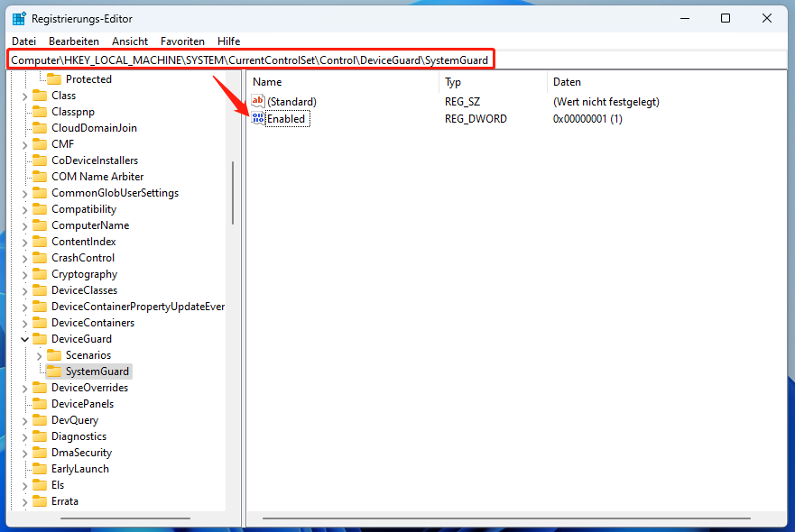Expand the ComputerName key
This screenshot has height=532, width=795.
(25, 225)
